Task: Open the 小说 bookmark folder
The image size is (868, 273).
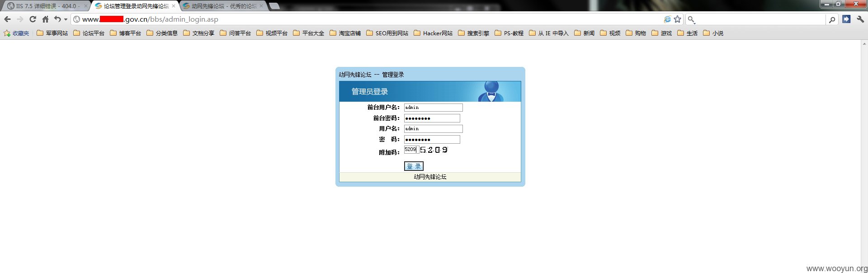Action: (x=713, y=33)
